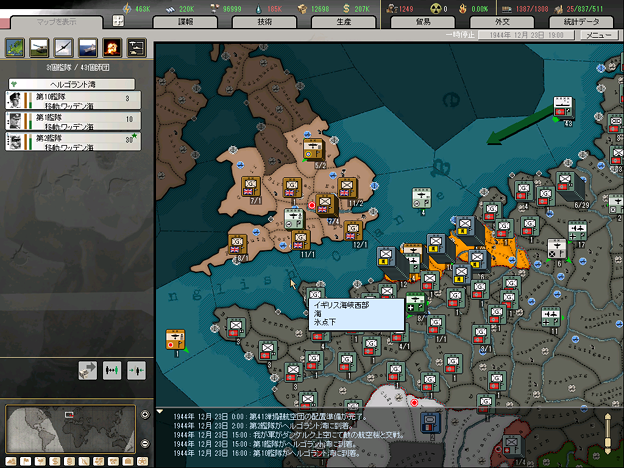Click the reorganize fleets icon with green figure
The height and width of the screenshot is (468, 624).
[x=112, y=370]
